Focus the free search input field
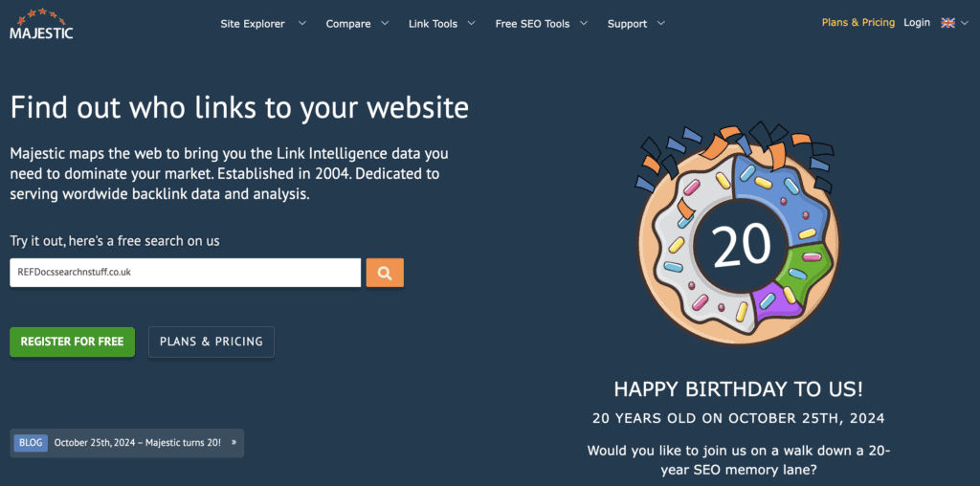This screenshot has width=980, height=486. pyautogui.click(x=185, y=273)
